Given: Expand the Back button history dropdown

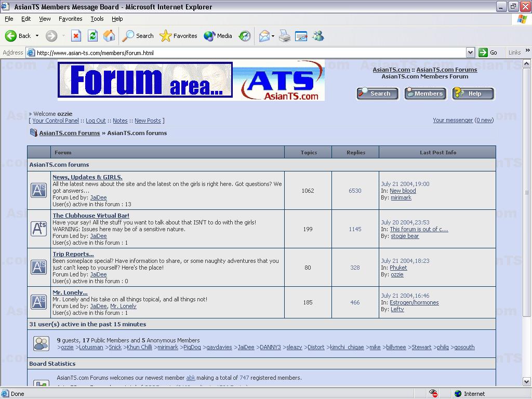Looking at the screenshot, I should (x=37, y=36).
